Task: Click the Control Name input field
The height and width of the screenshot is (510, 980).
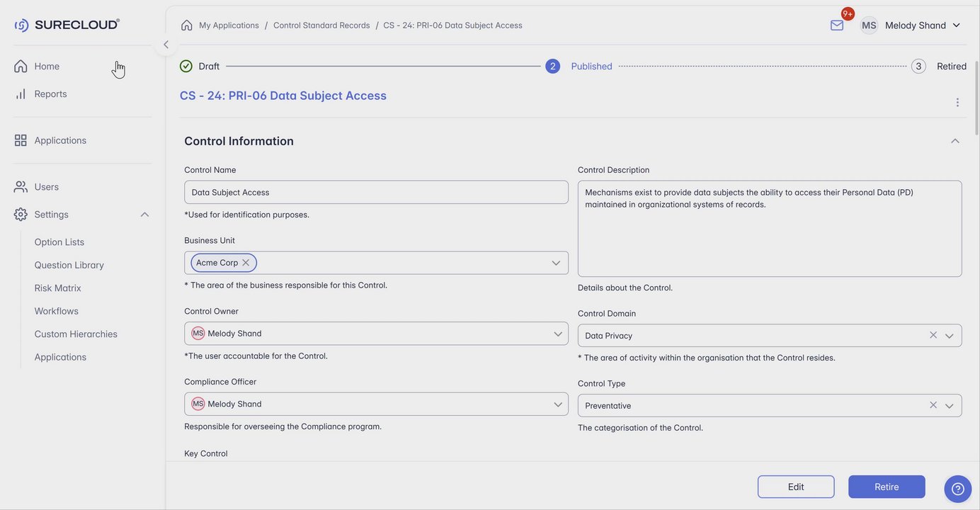Action: [x=376, y=193]
